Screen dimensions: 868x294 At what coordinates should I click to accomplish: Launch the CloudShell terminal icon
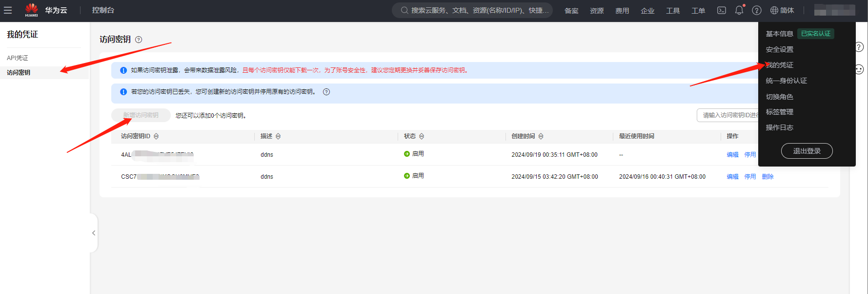click(x=722, y=10)
